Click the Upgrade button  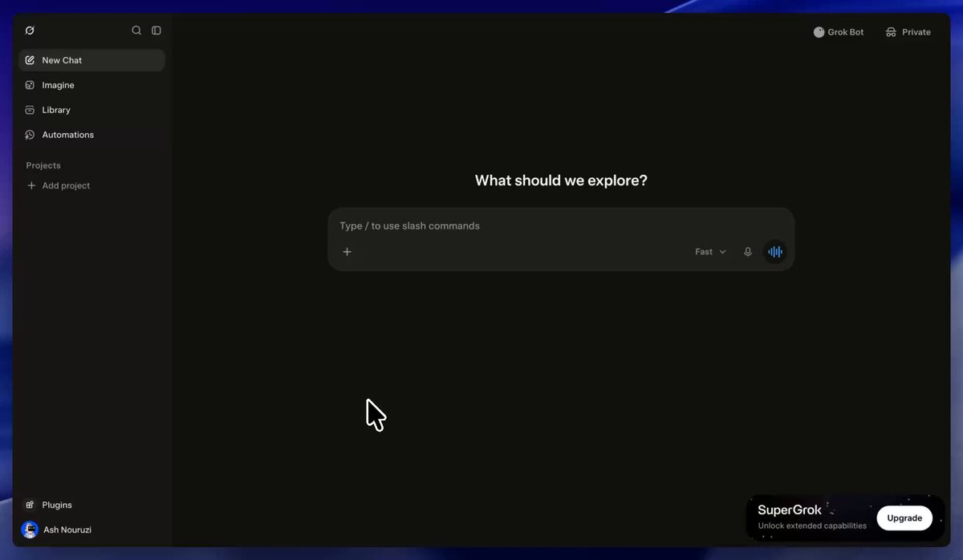(x=904, y=518)
